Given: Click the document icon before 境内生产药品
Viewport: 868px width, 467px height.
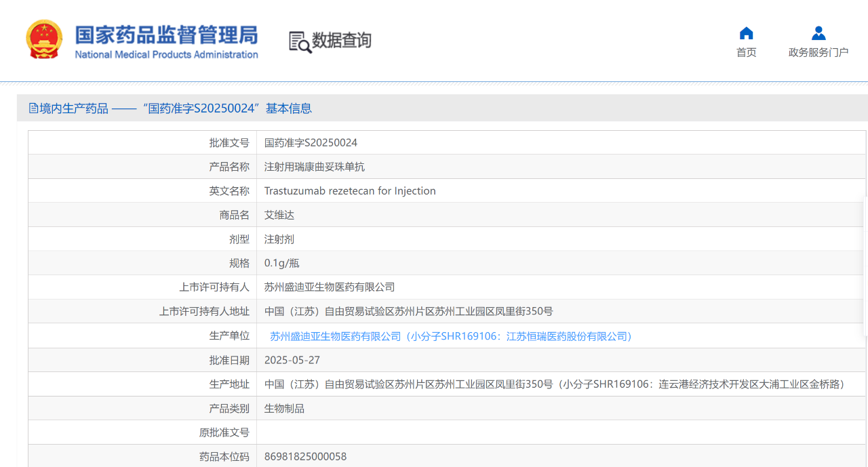Looking at the screenshot, I should pos(33,108).
